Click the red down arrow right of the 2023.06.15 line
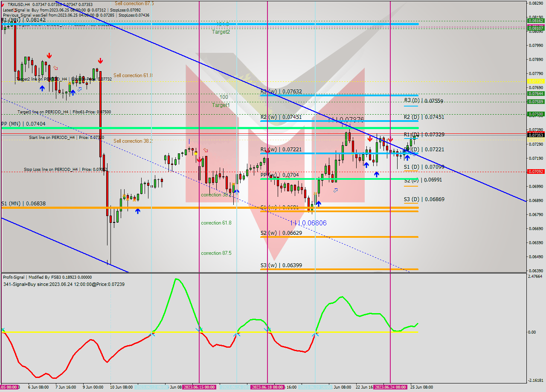This screenshot has width=546, height=392. point(199,159)
